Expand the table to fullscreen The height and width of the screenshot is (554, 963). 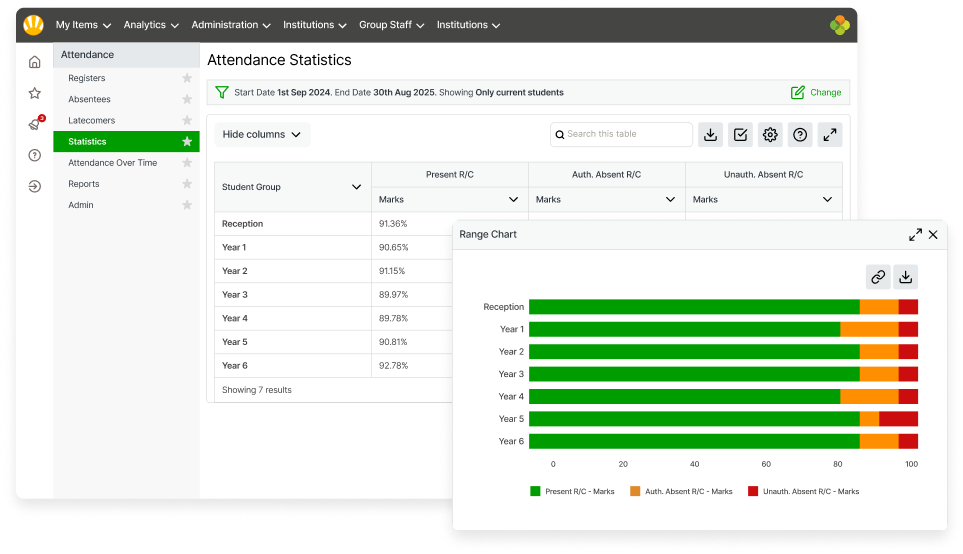click(829, 135)
